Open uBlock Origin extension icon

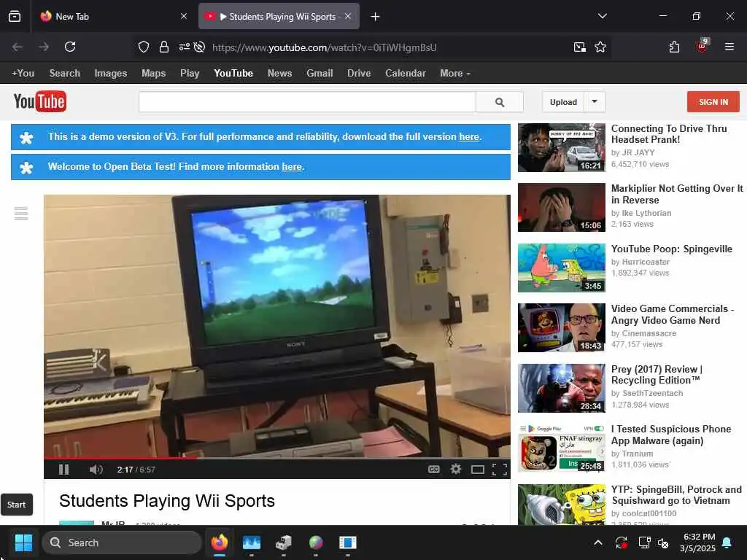point(703,46)
